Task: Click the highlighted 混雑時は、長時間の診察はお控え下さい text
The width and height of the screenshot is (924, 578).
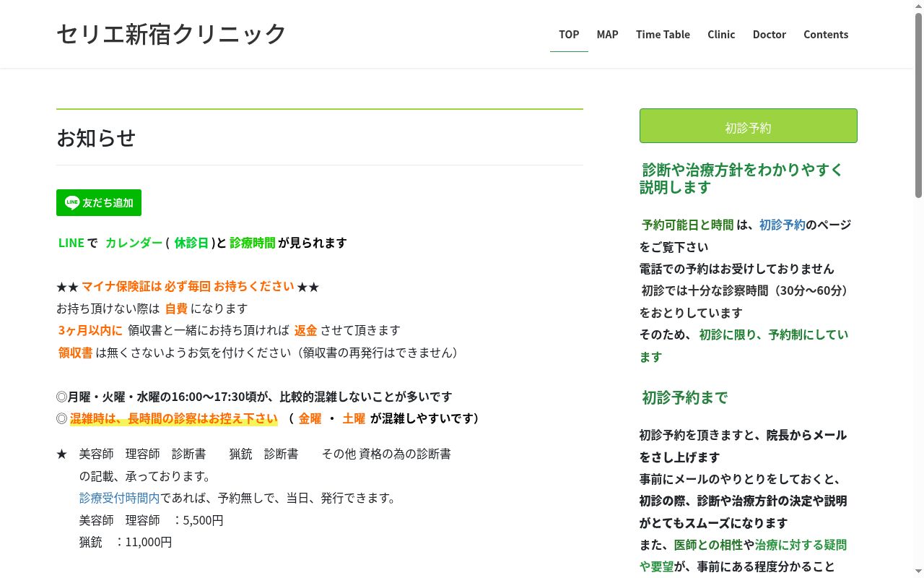Action: [x=174, y=418]
